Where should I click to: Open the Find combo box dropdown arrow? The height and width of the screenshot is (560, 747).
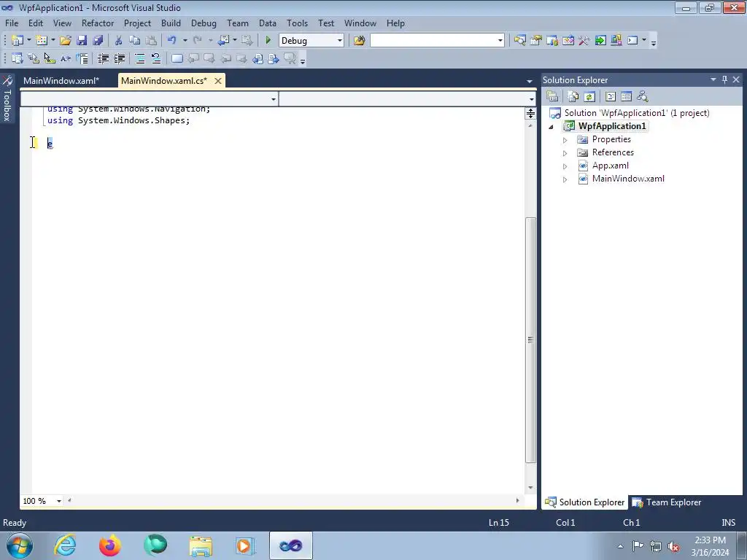pos(500,41)
